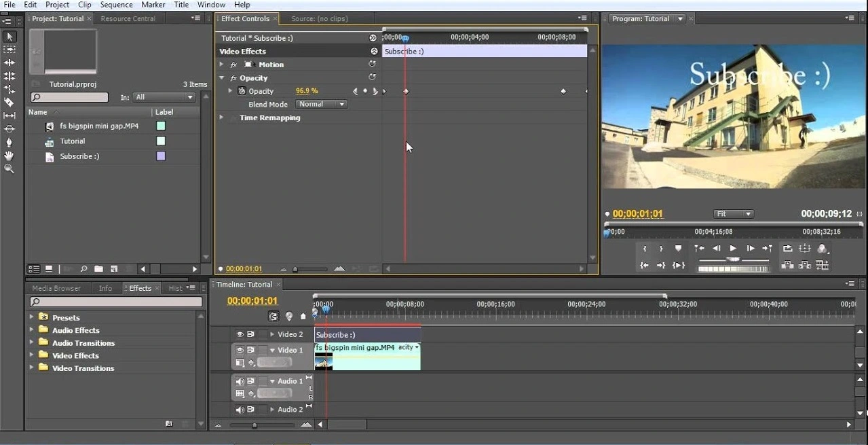Image resolution: width=868 pixels, height=445 pixels.
Task: Expand the Time Remapping effect
Action: click(221, 118)
